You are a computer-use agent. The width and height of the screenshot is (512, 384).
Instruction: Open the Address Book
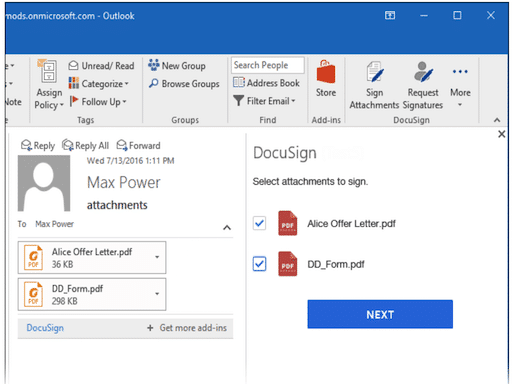[266, 83]
